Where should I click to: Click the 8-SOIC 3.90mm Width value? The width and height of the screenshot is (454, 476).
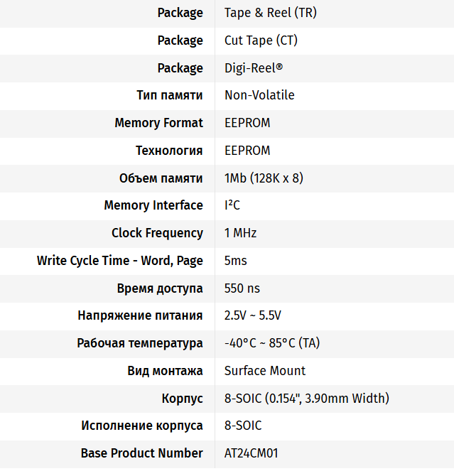[306, 399]
